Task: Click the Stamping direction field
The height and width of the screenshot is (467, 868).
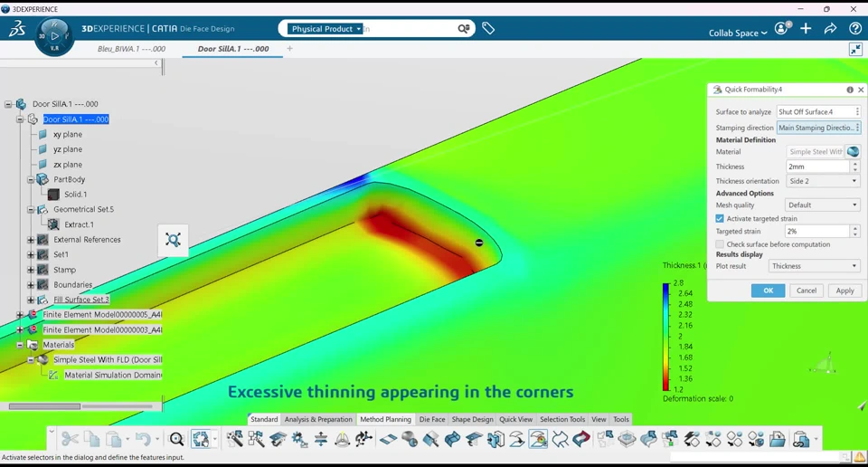Action: (818, 128)
